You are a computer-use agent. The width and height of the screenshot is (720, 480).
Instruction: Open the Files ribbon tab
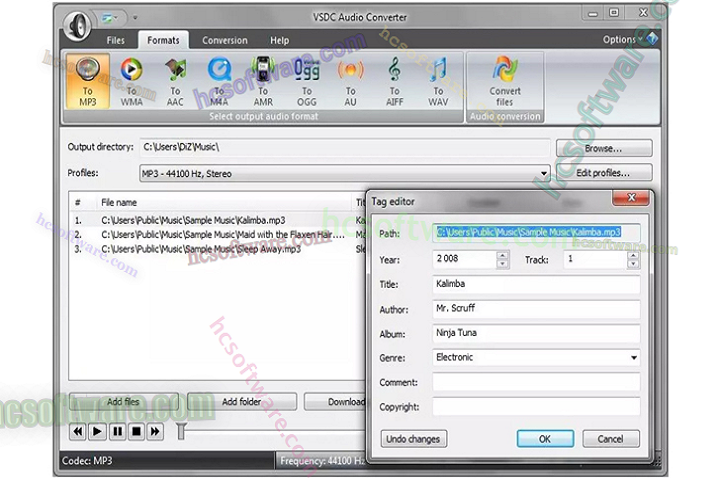point(116,40)
